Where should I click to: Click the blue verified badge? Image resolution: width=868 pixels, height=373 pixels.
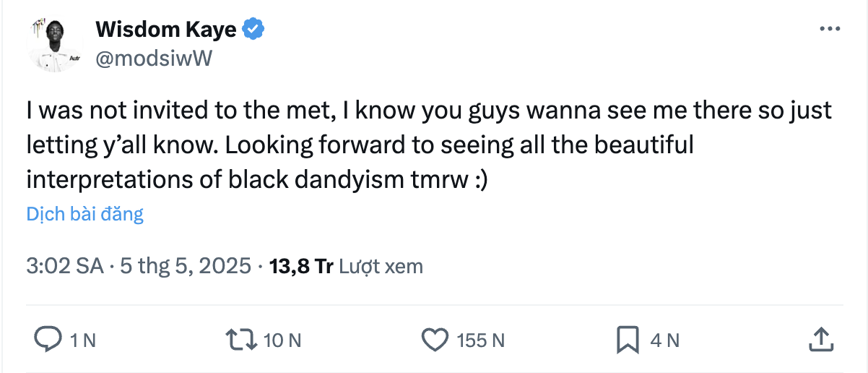(253, 30)
